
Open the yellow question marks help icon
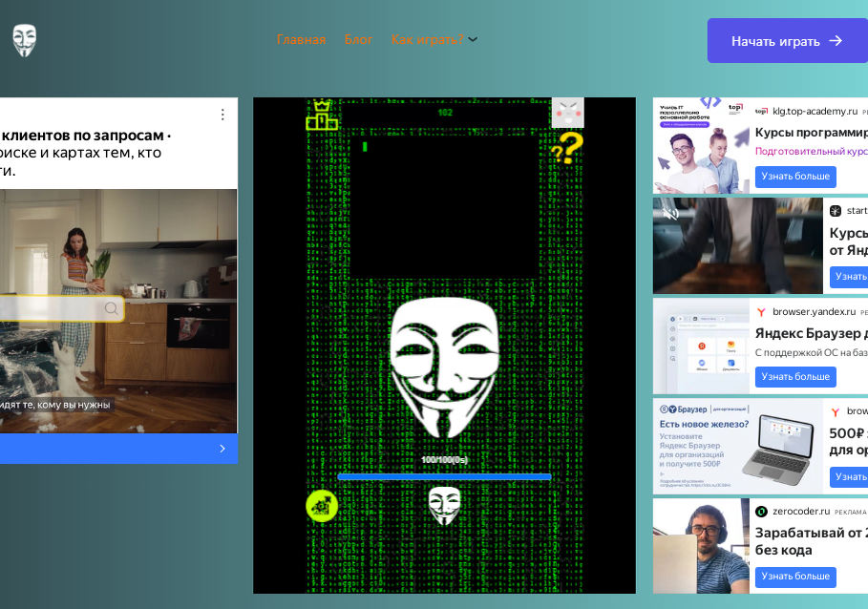pos(567,148)
